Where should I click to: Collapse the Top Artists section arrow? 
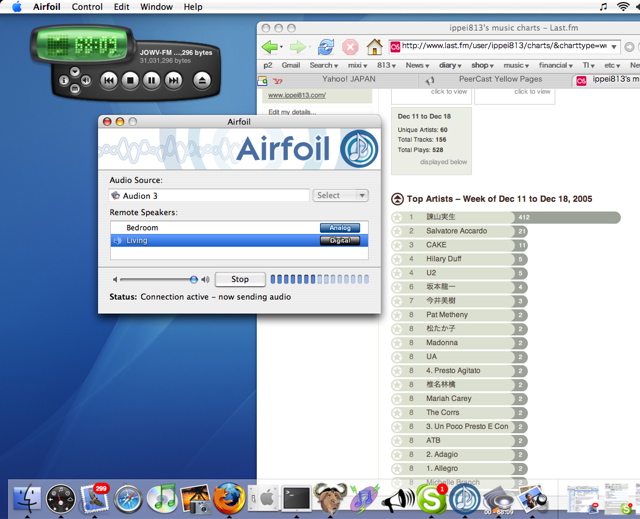coord(397,199)
